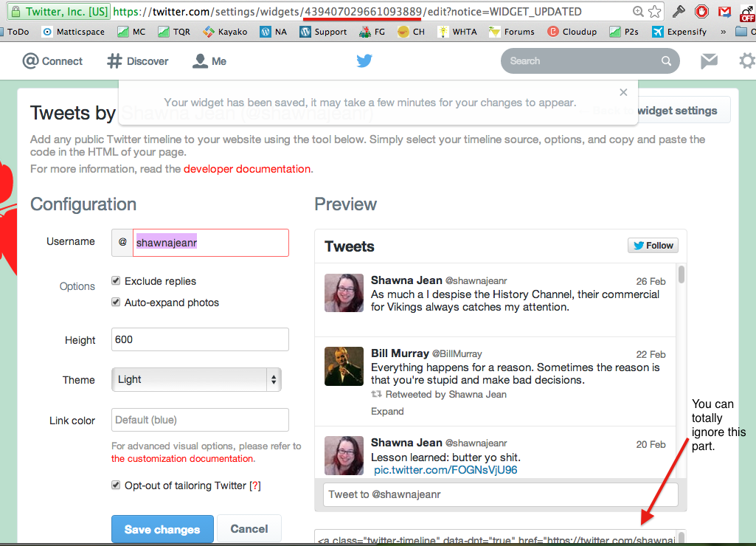Open the developer documentation link

tap(247, 169)
